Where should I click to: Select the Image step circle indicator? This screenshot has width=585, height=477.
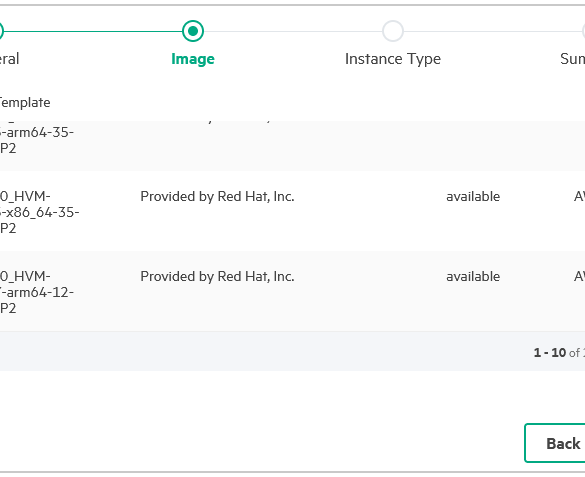pyautogui.click(x=193, y=31)
